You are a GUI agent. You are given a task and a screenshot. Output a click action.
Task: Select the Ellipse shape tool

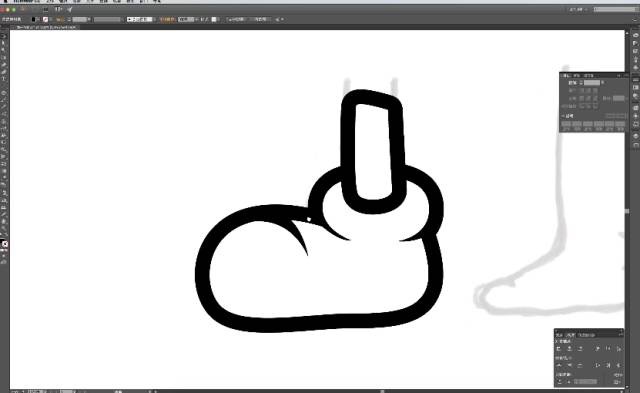click(x=4, y=93)
